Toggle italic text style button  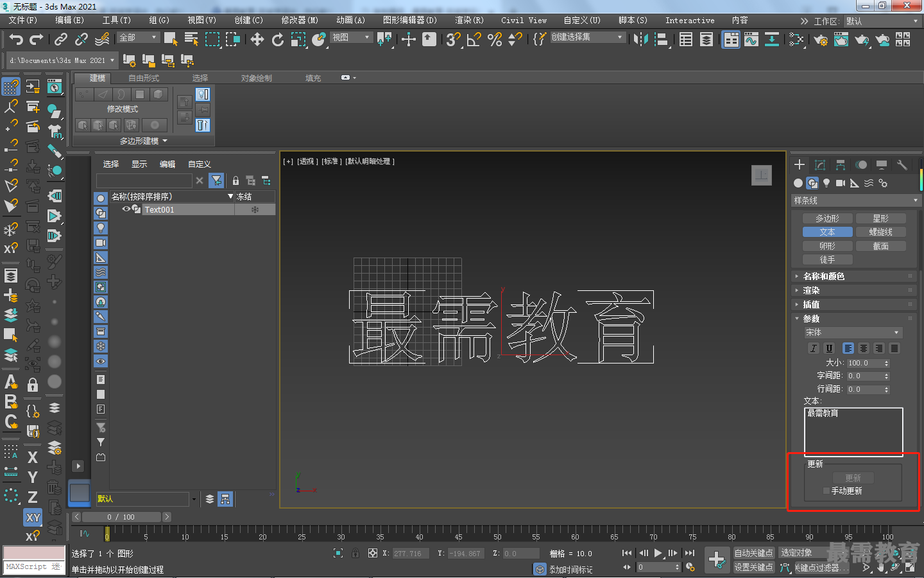click(814, 348)
